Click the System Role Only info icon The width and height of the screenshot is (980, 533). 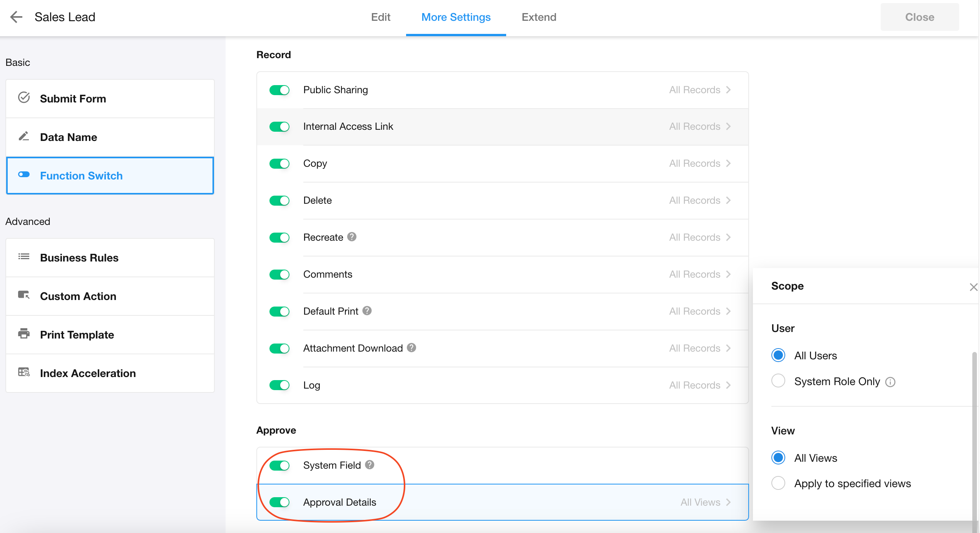(890, 382)
